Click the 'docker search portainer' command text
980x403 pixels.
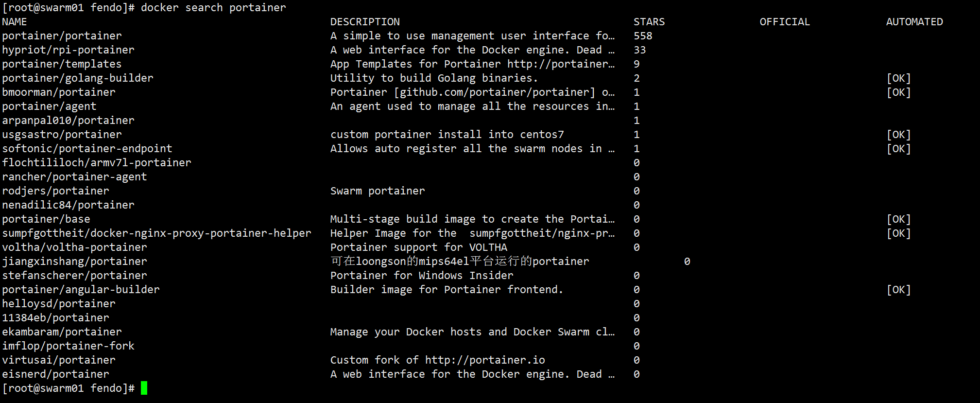click(x=213, y=8)
